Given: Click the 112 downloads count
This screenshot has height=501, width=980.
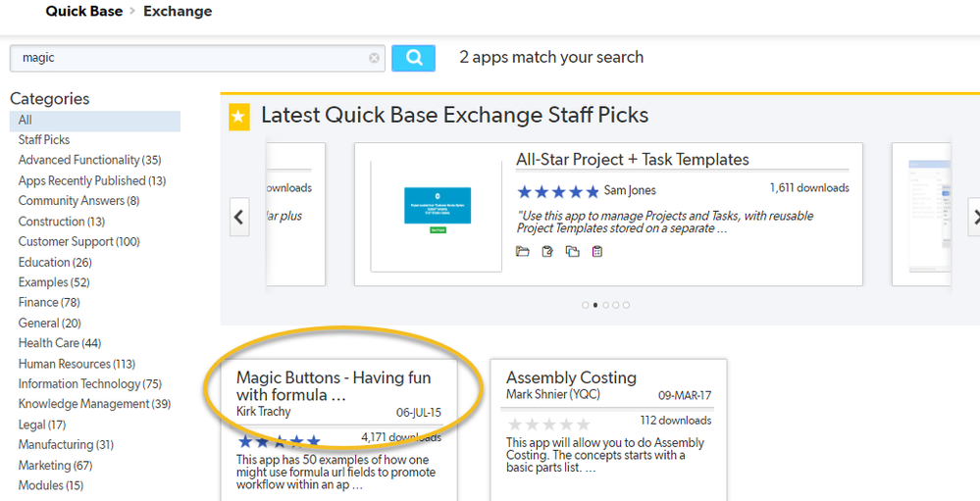Looking at the screenshot, I should click(x=676, y=421).
